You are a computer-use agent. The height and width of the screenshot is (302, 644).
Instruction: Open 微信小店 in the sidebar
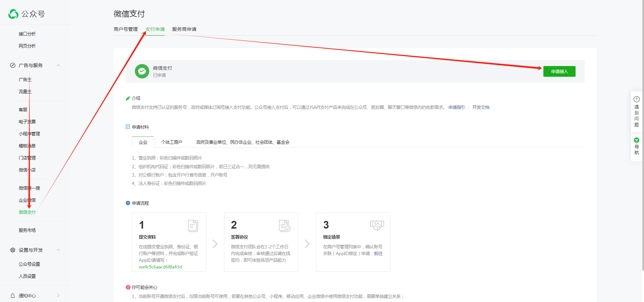pos(27,170)
